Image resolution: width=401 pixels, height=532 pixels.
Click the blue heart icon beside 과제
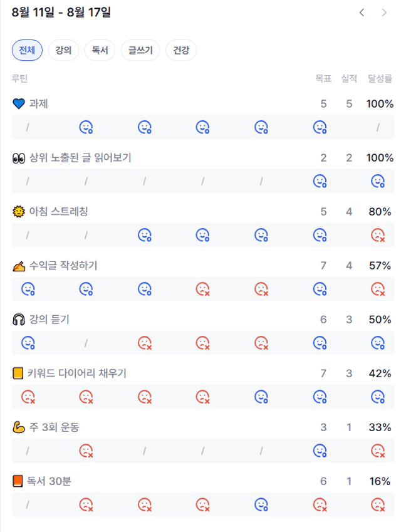[19, 103]
